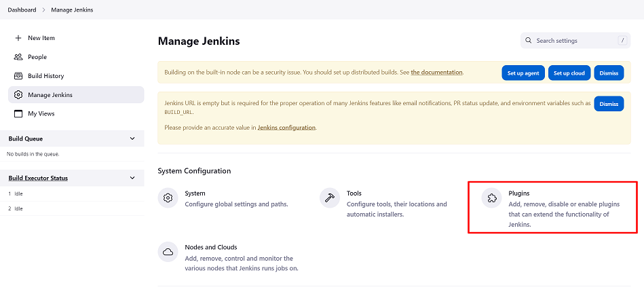Screen dimensions: 644x300
Task: Select Manage Jenkins in the sidebar
Action: pyautogui.click(x=50, y=95)
